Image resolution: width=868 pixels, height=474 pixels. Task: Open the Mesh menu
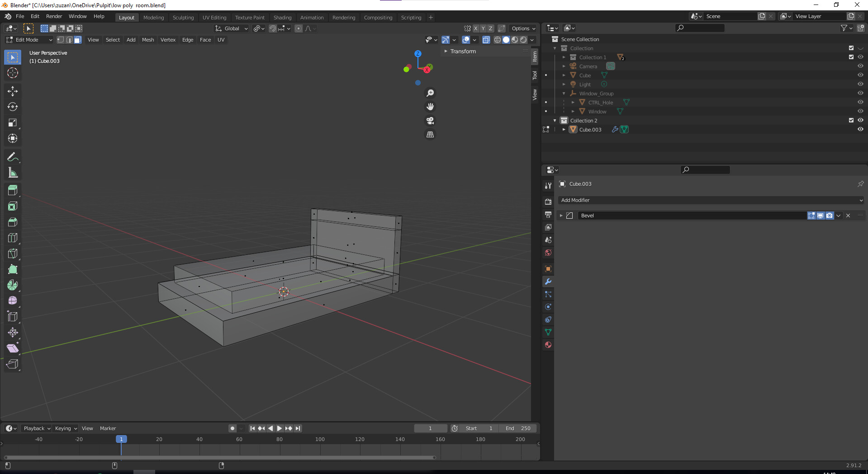pyautogui.click(x=148, y=40)
